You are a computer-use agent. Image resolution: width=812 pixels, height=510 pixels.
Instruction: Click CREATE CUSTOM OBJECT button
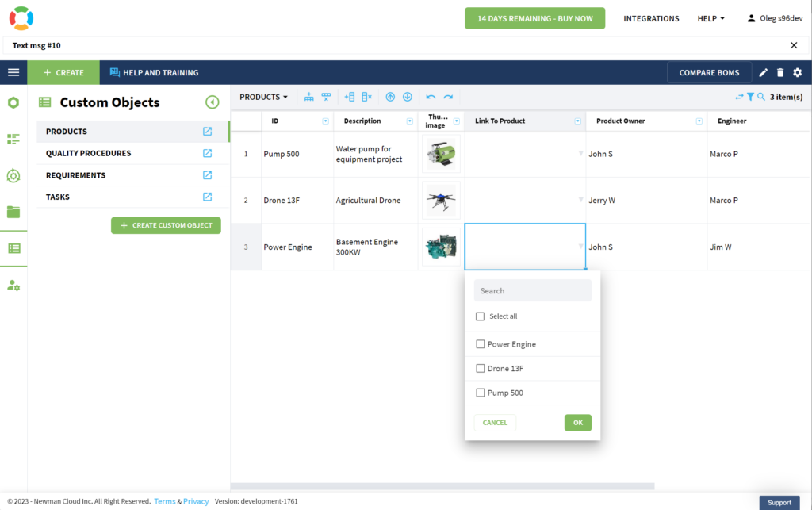pos(166,225)
